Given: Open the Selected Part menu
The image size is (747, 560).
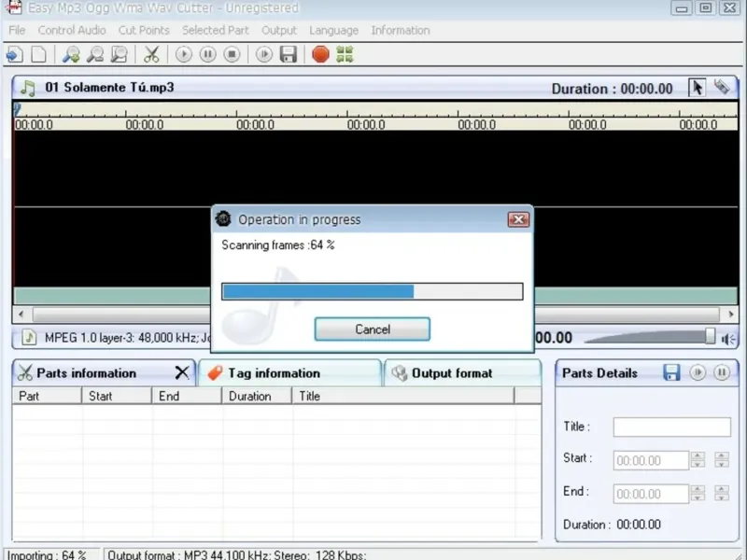Looking at the screenshot, I should click(216, 30).
